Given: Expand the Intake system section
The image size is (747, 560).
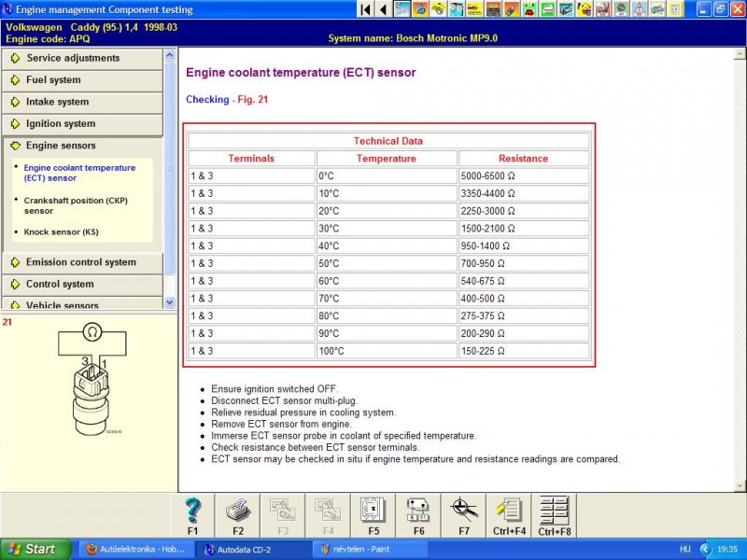Looking at the screenshot, I should point(82,102).
